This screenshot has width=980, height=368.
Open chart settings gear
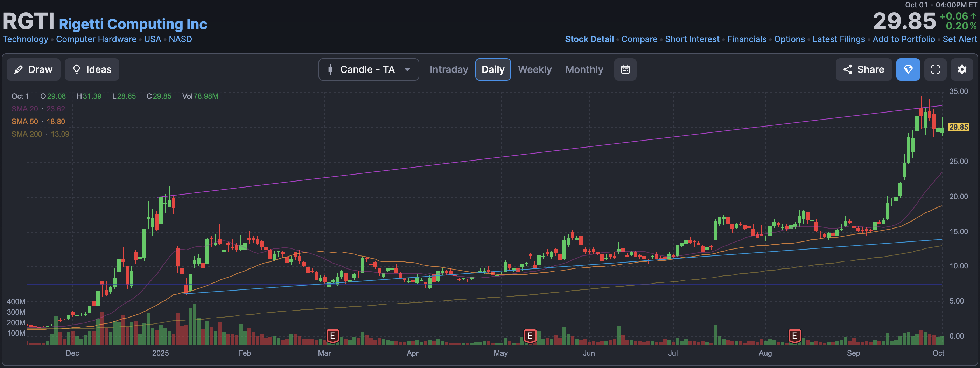click(962, 69)
